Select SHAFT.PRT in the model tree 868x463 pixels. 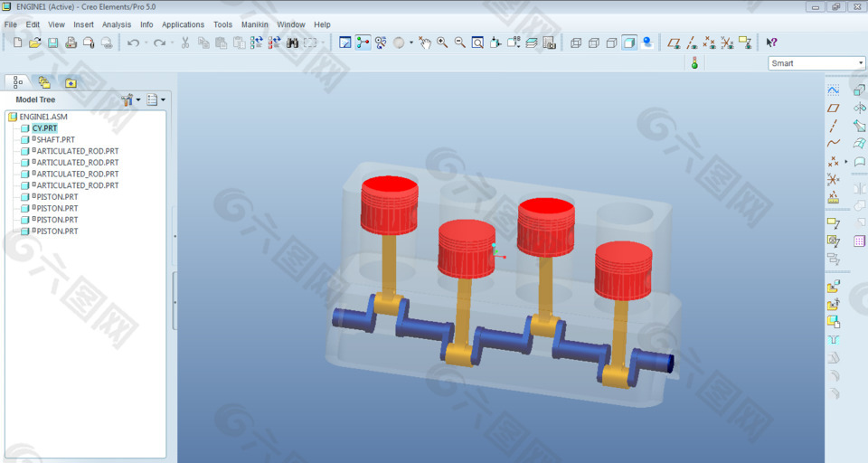coord(54,140)
